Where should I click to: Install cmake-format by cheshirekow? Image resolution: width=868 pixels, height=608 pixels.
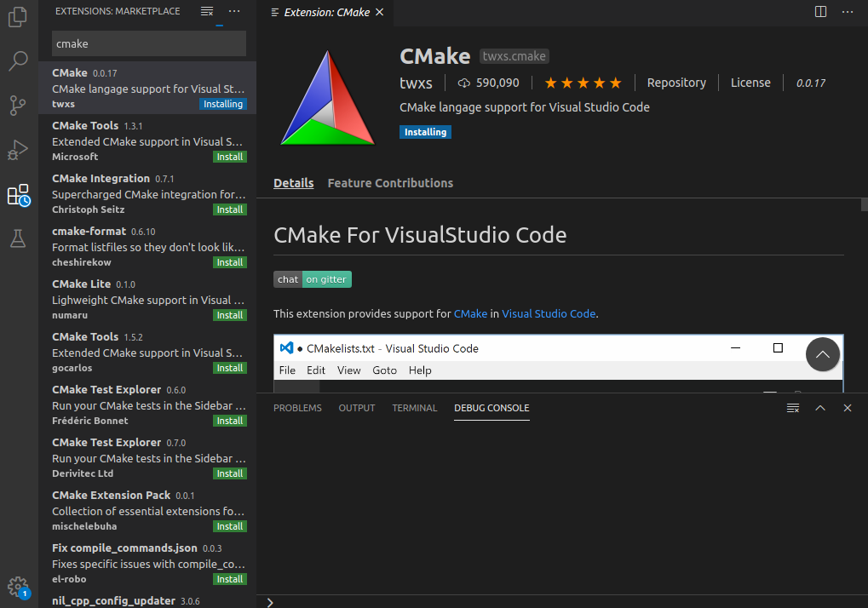(x=230, y=262)
